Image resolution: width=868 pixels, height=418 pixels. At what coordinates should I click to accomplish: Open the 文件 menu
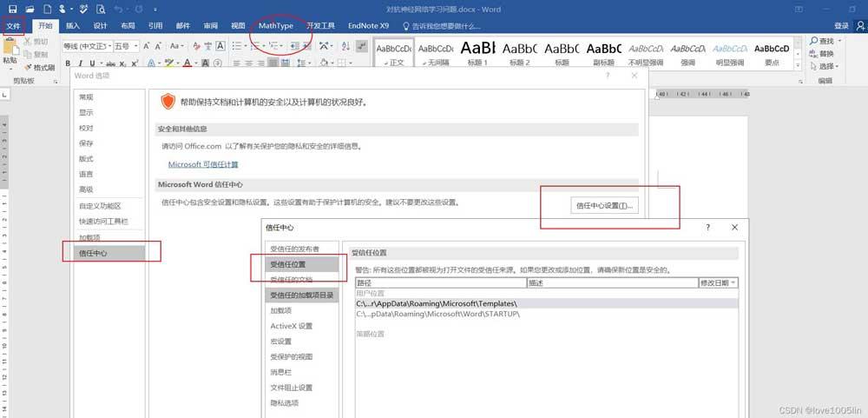click(13, 26)
